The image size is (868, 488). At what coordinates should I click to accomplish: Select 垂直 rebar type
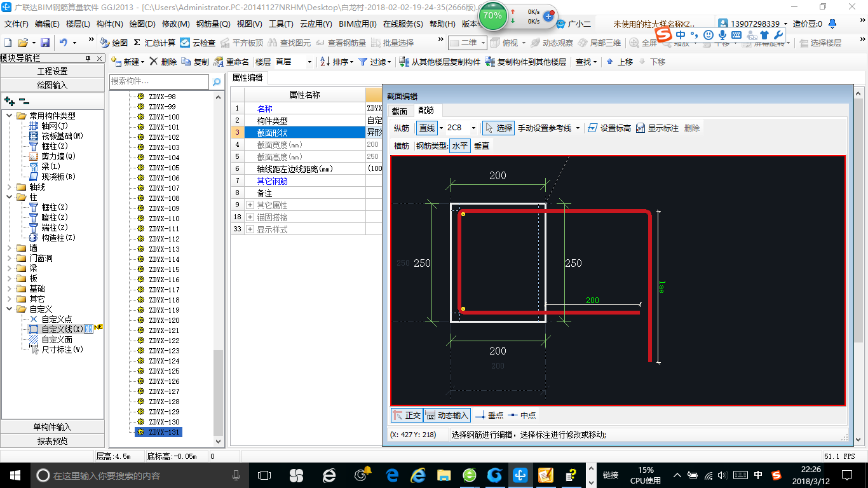[x=482, y=146]
